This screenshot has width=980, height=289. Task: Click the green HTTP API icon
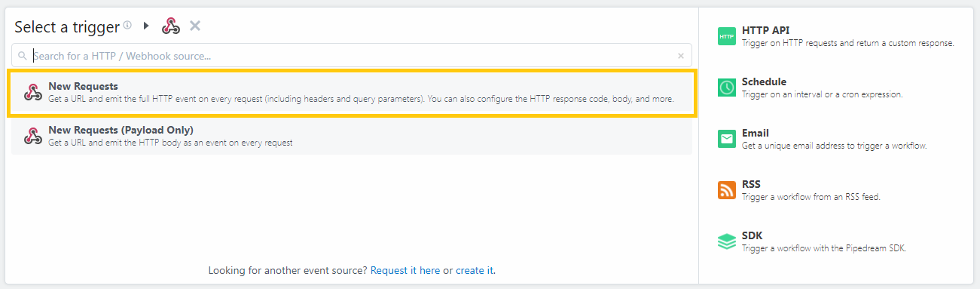coord(727,36)
